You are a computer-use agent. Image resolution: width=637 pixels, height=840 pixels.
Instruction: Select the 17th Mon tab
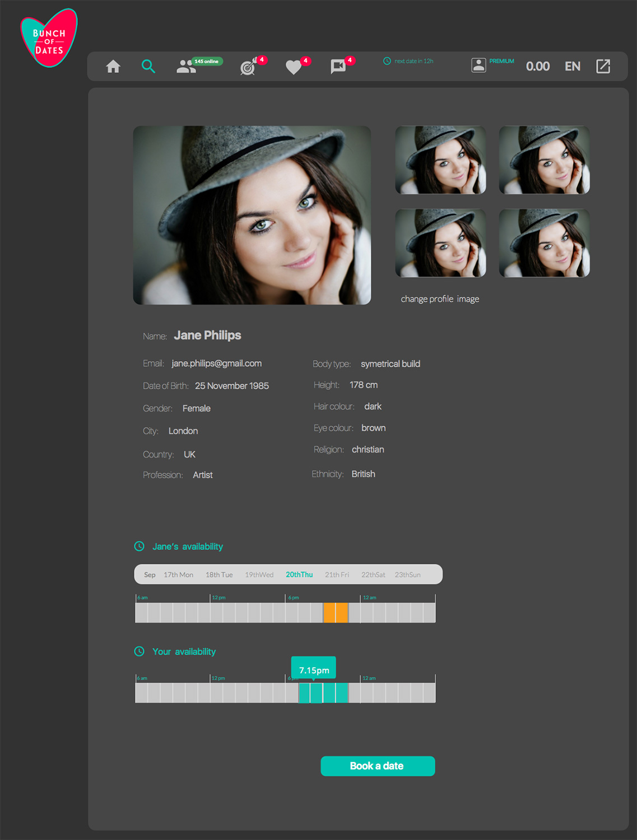coord(178,575)
